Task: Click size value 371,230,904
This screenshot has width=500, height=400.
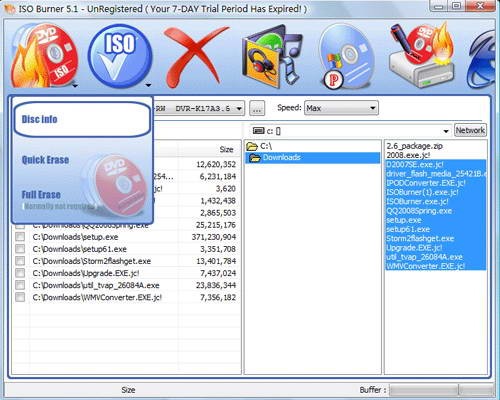Action: [214, 237]
